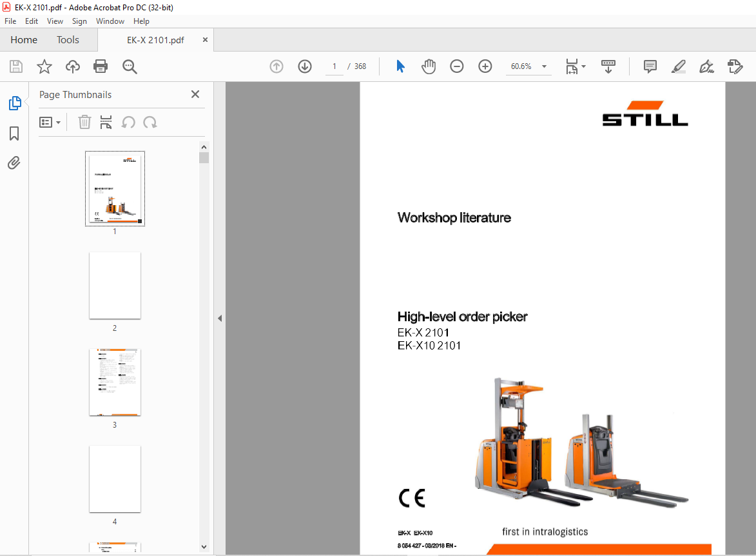Click the 'Workshop literature' heading text
Screen dimensions: 756x556
click(454, 217)
